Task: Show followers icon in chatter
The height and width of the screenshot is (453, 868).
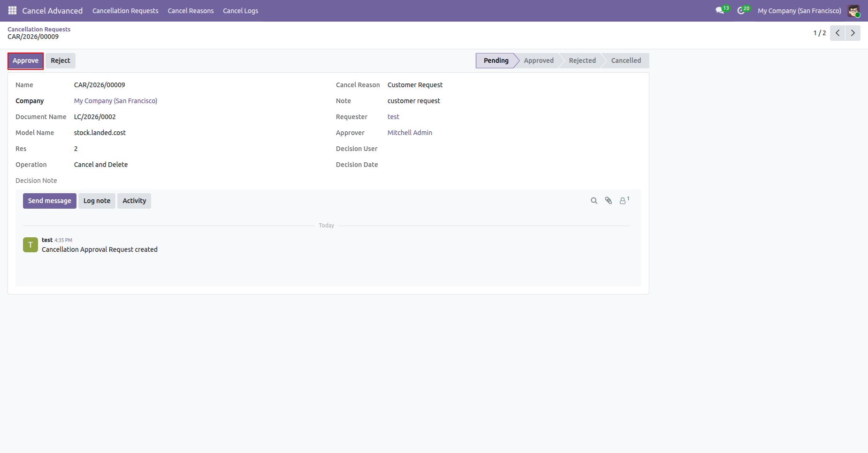Action: tap(624, 200)
